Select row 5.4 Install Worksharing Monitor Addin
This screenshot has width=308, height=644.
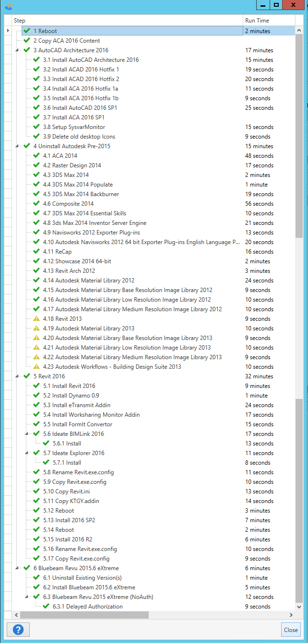click(154, 415)
